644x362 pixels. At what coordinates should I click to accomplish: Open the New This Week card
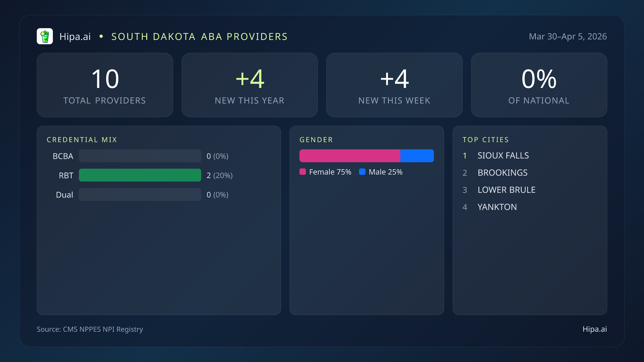[394, 85]
